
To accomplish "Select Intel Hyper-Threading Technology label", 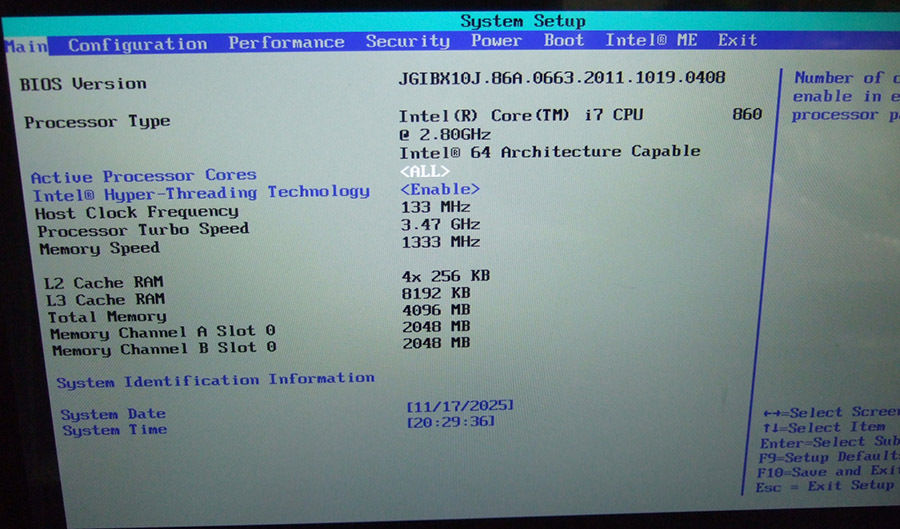I will point(201,193).
